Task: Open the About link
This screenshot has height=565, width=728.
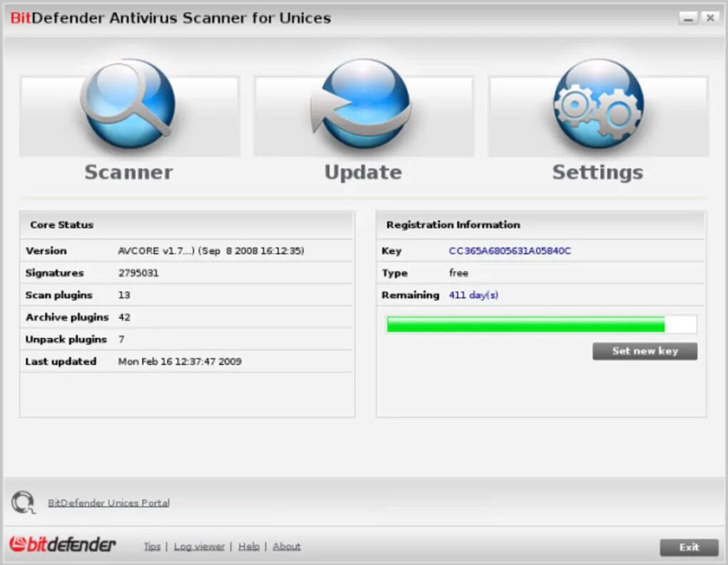Action: [286, 546]
